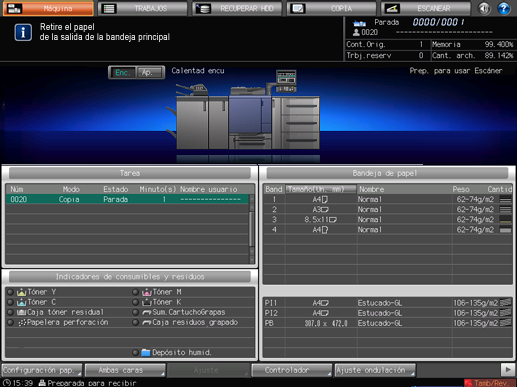The width and height of the screenshot is (517, 387).
Task: Click the Sum.CartuchoGrapas staple icon
Action: 147,312
